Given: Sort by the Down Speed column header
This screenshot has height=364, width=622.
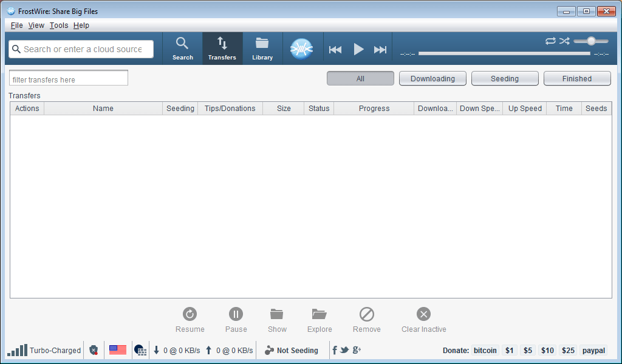Looking at the screenshot, I should 480,109.
